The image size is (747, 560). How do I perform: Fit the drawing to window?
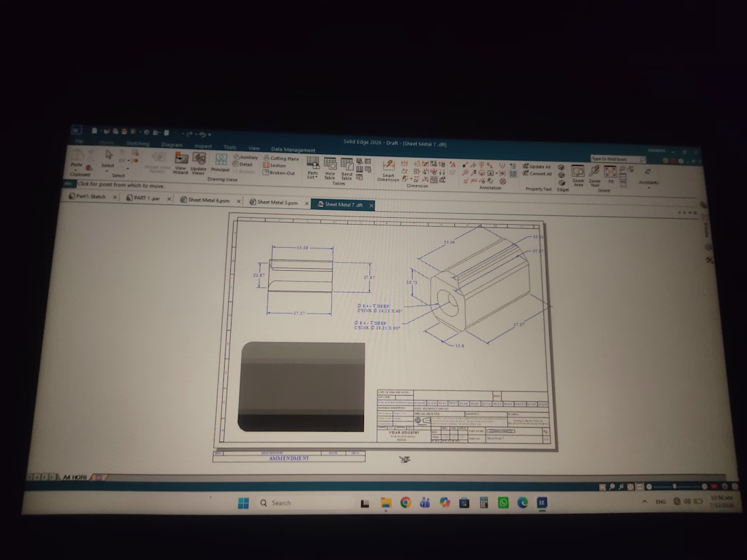(x=611, y=174)
